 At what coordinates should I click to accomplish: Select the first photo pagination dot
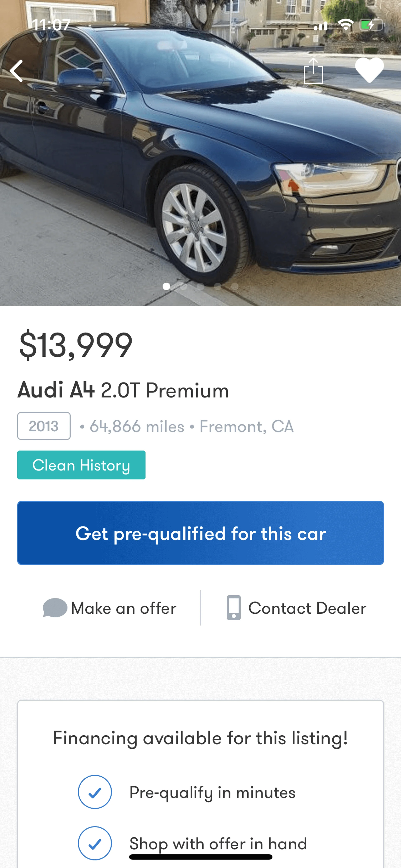click(166, 286)
